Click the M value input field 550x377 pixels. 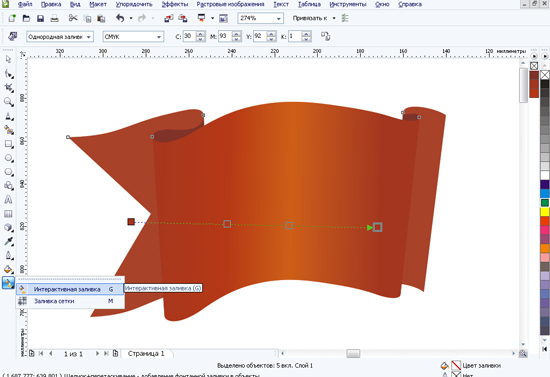(x=225, y=36)
